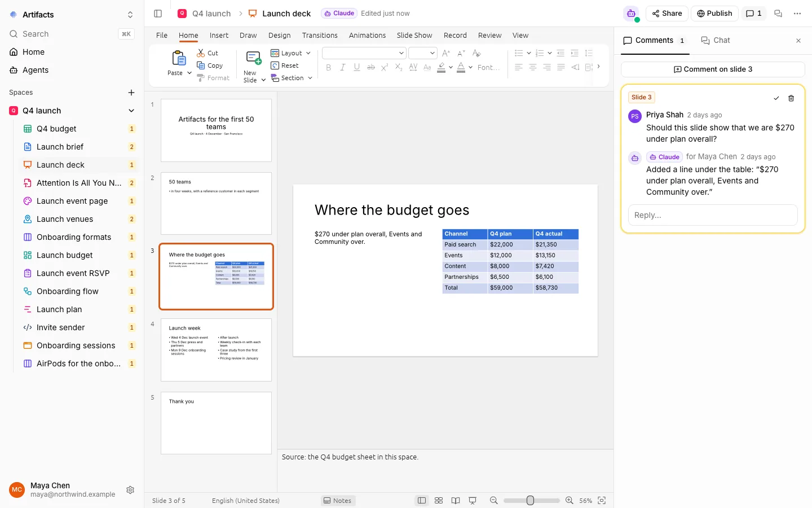Viewport: 812px width, 508px height.
Task: Open the File menu
Action: (x=162, y=36)
